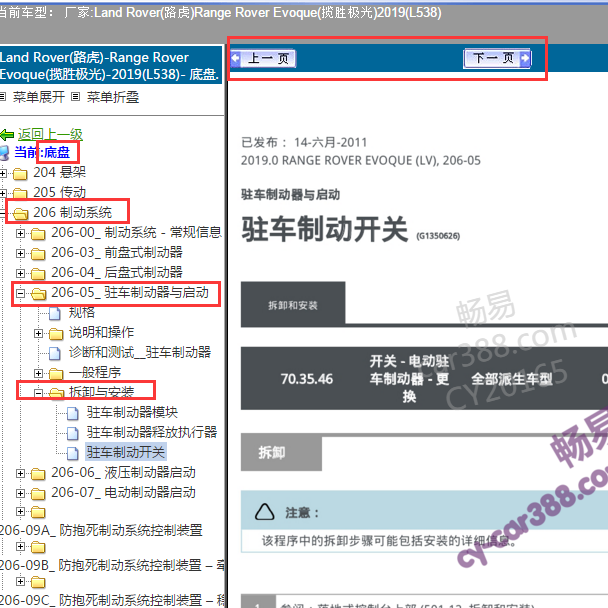Screen dimensions: 608x608
Task: Open 驻车制动器释放执行器 document
Action: 152,432
